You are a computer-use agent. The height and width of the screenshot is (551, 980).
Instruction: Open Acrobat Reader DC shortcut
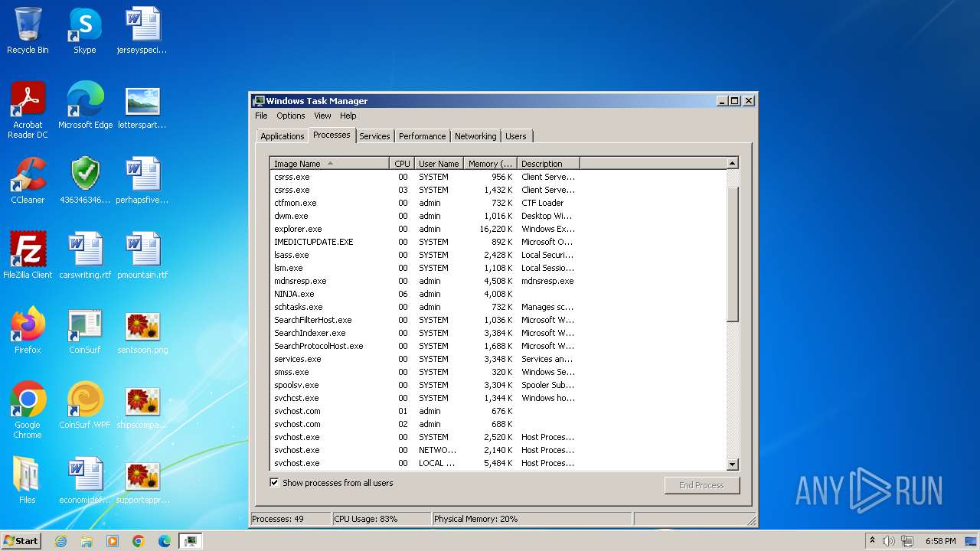coord(28,110)
